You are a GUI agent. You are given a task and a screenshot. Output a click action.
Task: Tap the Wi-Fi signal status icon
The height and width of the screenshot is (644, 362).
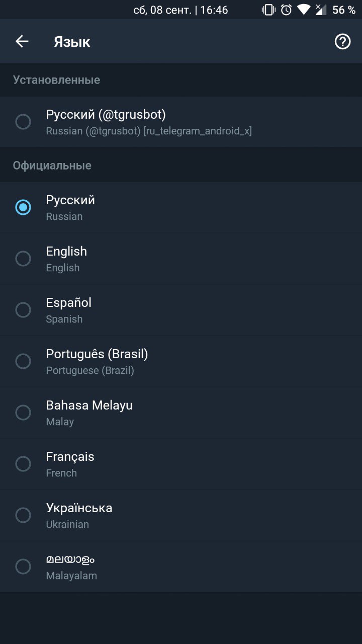(x=304, y=10)
